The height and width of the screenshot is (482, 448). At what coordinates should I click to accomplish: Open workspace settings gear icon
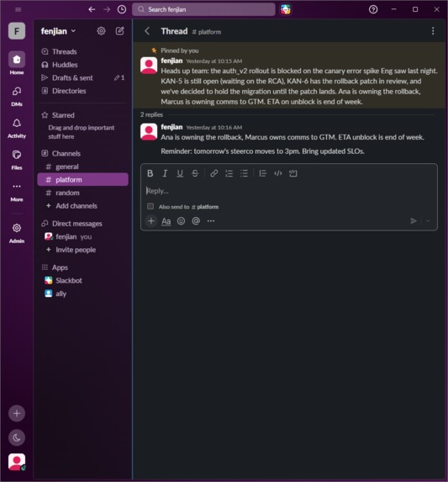click(101, 31)
